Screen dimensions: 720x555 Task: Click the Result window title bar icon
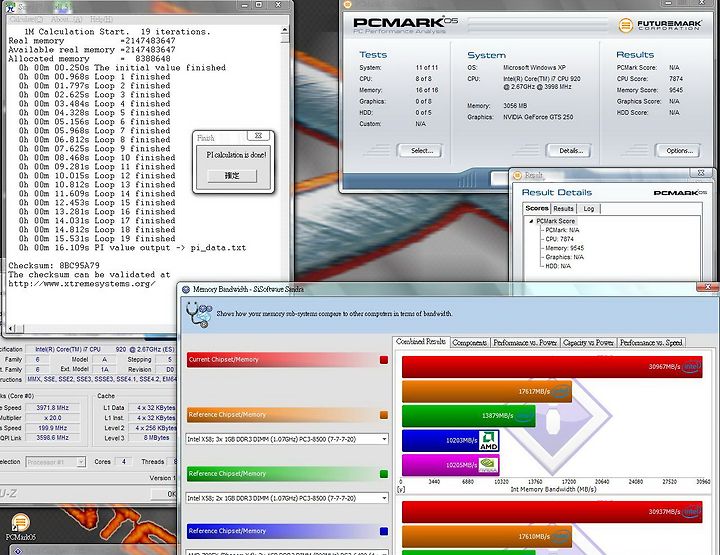click(518, 175)
